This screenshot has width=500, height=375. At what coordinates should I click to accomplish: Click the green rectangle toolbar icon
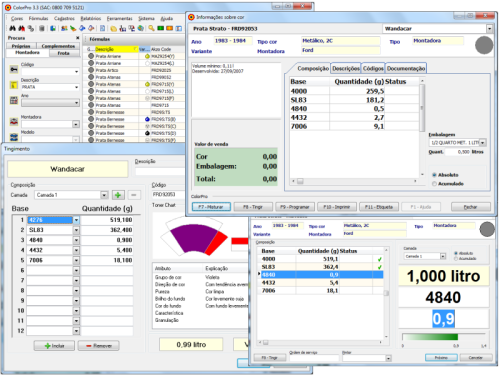point(161,28)
